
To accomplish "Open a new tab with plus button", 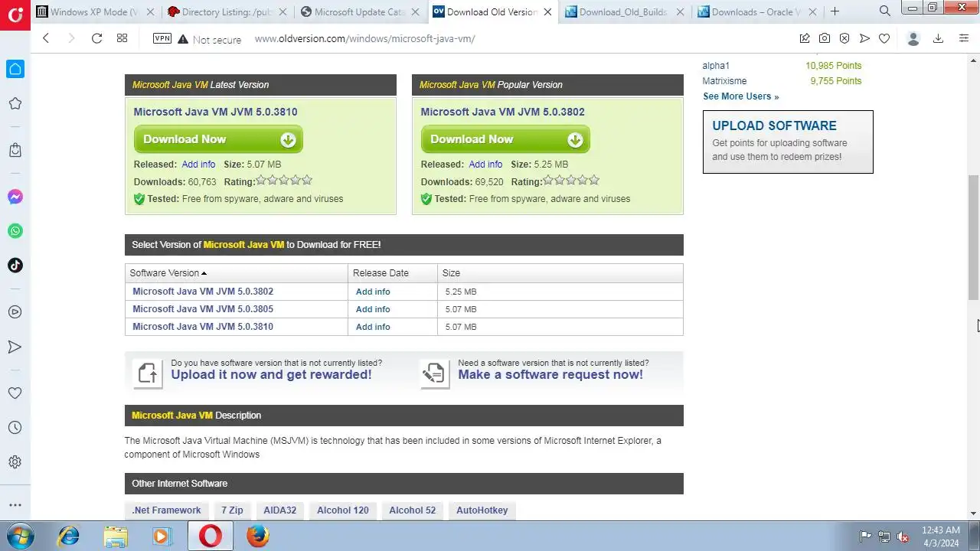I will [835, 11].
